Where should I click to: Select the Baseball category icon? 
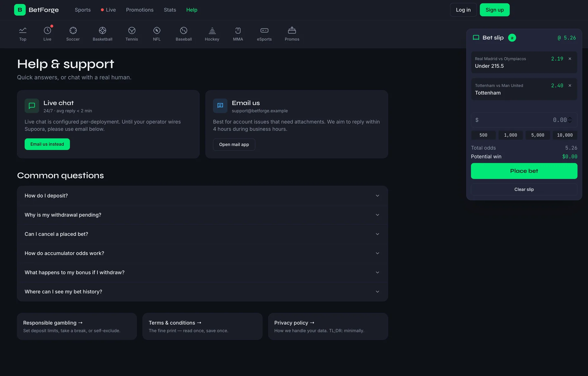(183, 30)
